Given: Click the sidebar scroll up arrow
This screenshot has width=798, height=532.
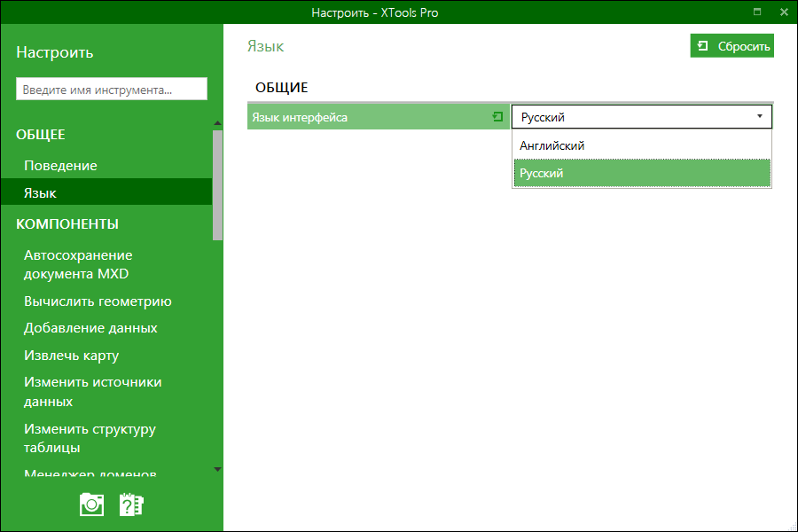Looking at the screenshot, I should tap(217, 123).
